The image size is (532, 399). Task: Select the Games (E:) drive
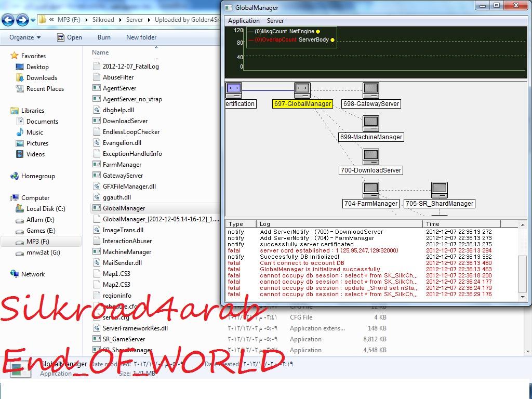pyautogui.click(x=41, y=230)
